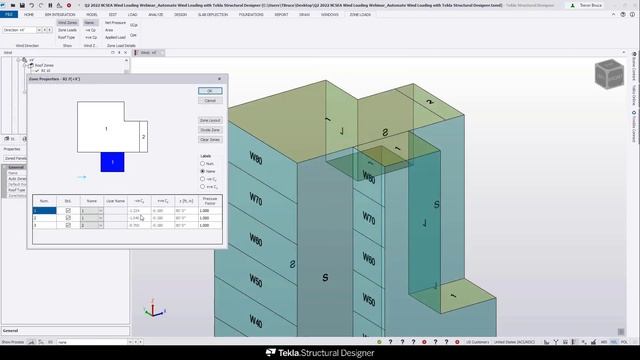Switch to the MODEL ribbon tab

pyautogui.click(x=92, y=14)
